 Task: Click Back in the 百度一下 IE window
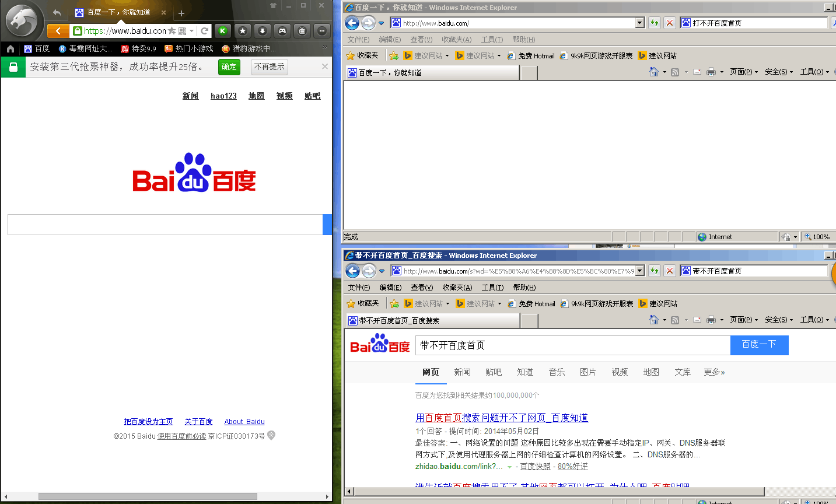pyautogui.click(x=352, y=23)
